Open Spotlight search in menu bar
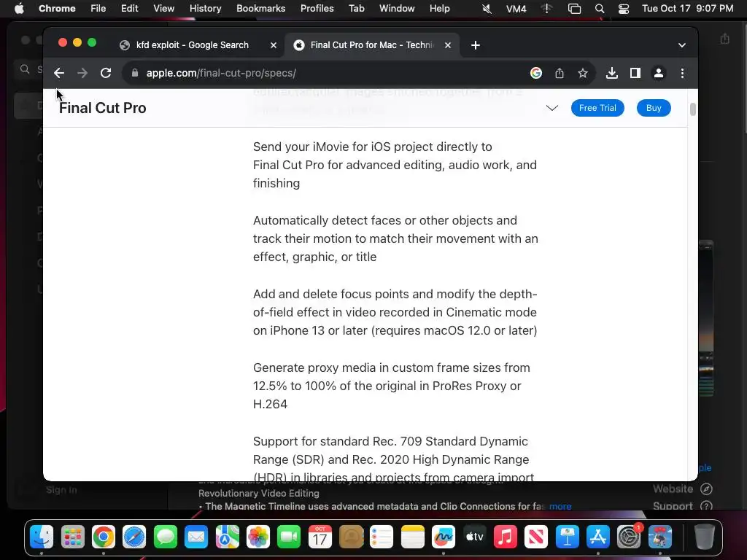The height and width of the screenshot is (560, 747). pyautogui.click(x=600, y=9)
